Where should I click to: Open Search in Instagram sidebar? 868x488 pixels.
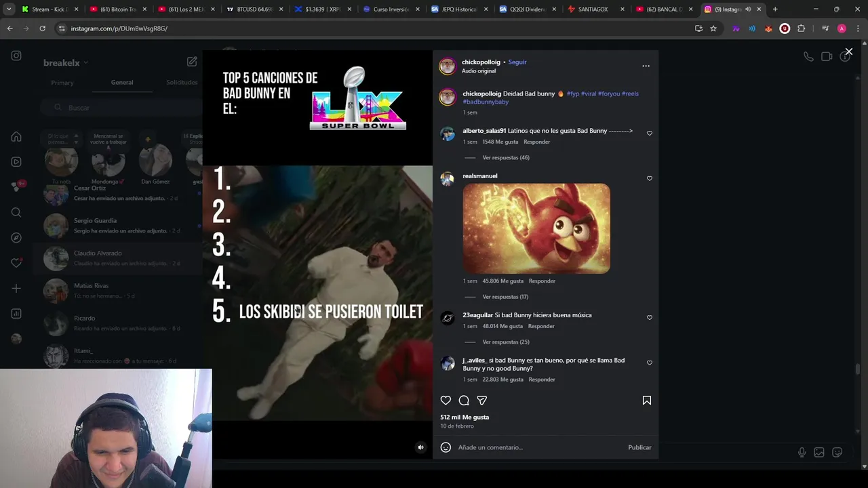coord(16,213)
